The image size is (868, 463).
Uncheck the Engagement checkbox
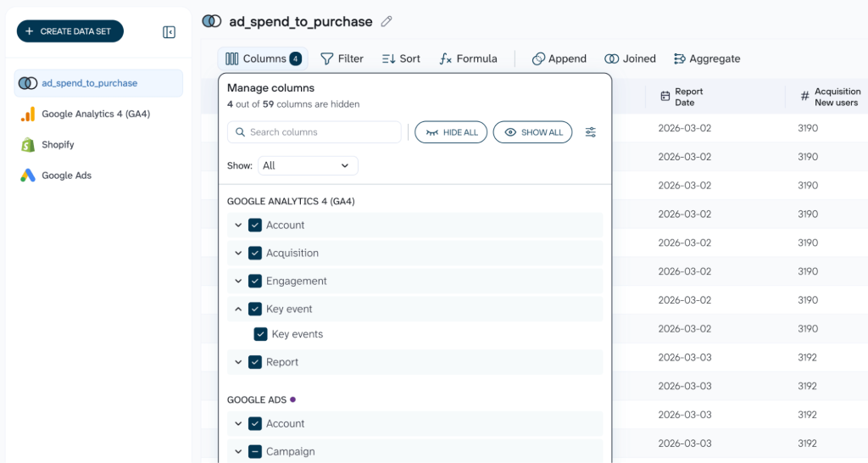255,282
